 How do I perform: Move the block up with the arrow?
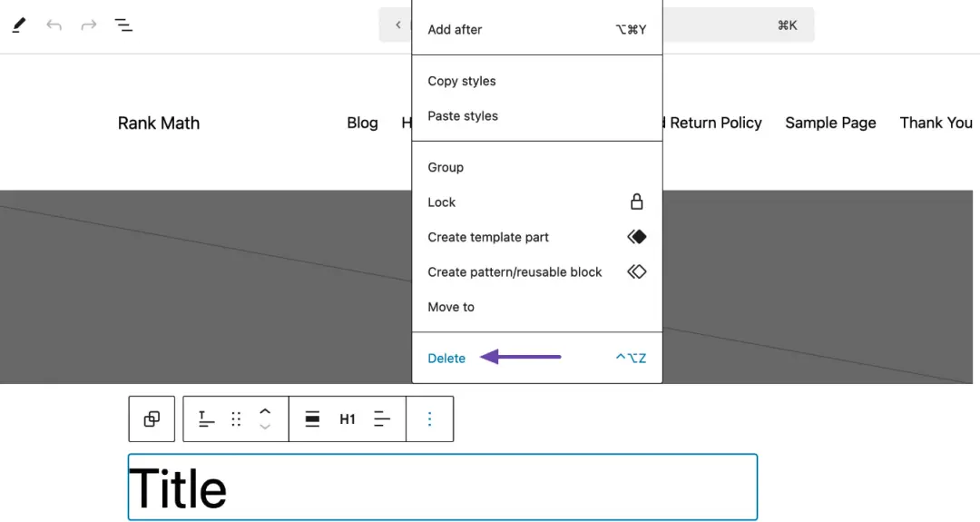click(265, 411)
